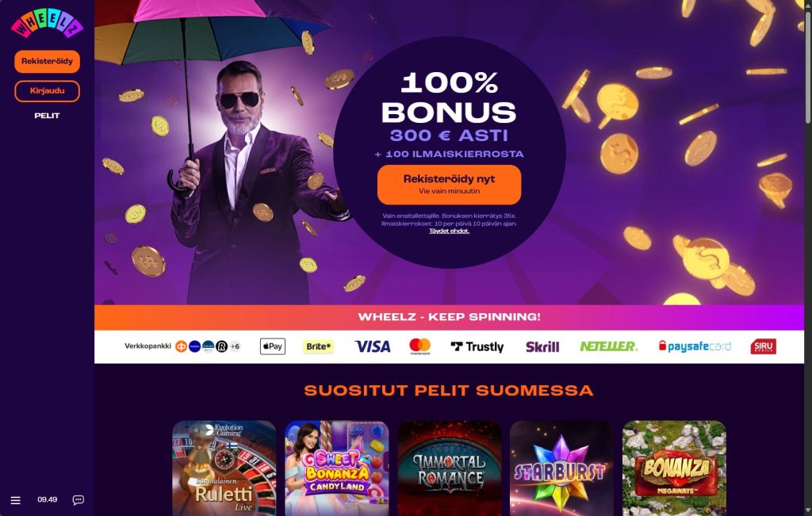Click the Brite payment logo

point(319,346)
